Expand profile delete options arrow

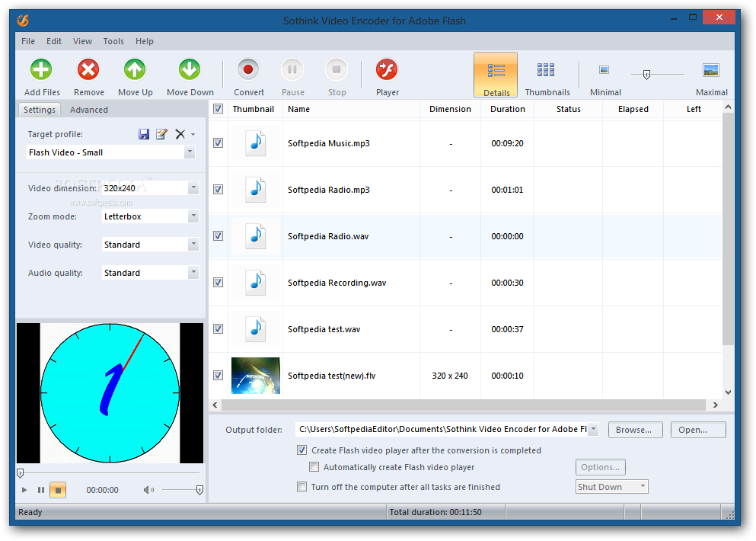(x=193, y=135)
